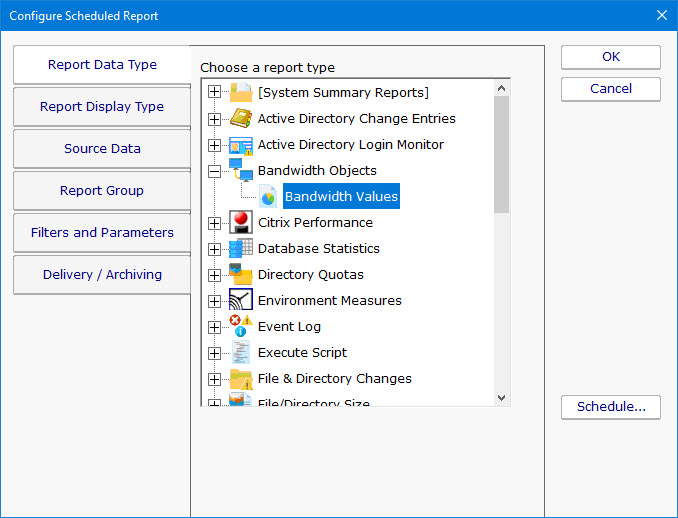Select File & Directory Changes report type

coord(334,379)
